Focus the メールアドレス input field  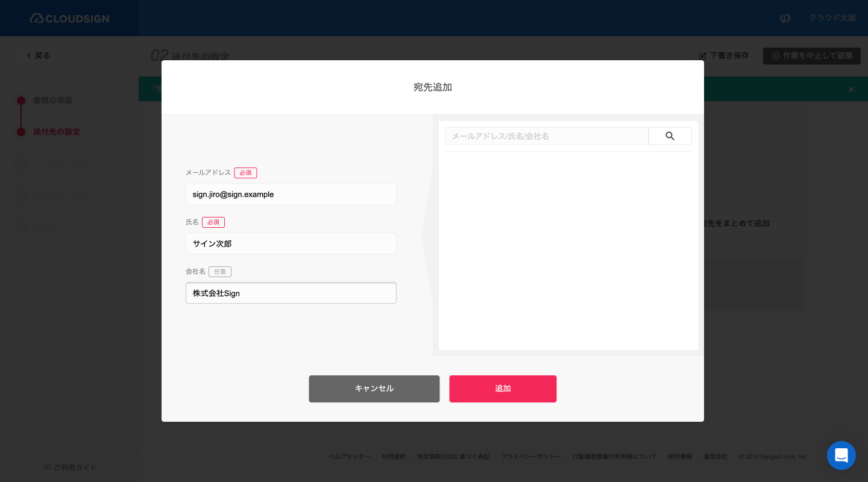coord(291,194)
